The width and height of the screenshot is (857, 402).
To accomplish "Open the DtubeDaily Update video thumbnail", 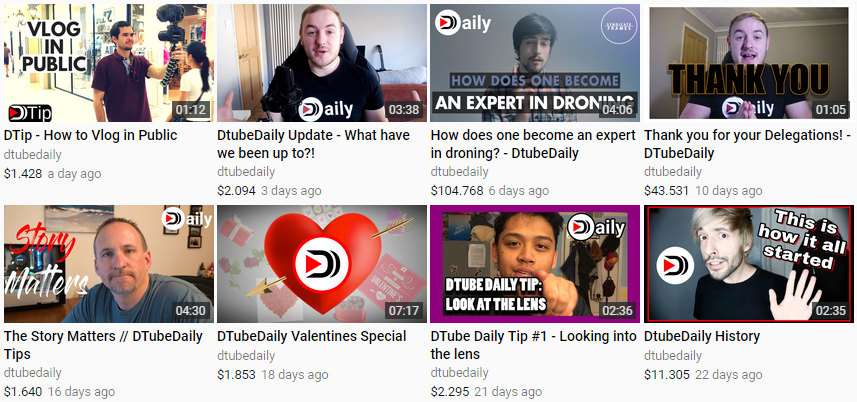I will point(322,63).
